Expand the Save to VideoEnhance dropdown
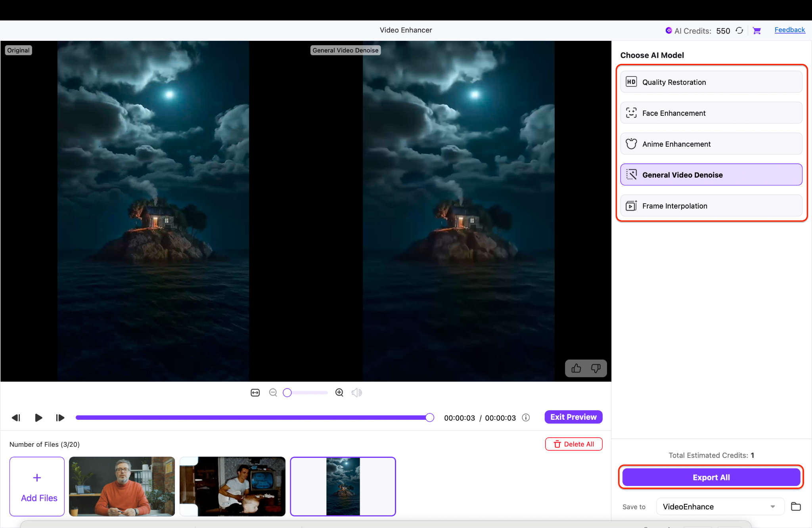The width and height of the screenshot is (812, 528). [x=772, y=507]
